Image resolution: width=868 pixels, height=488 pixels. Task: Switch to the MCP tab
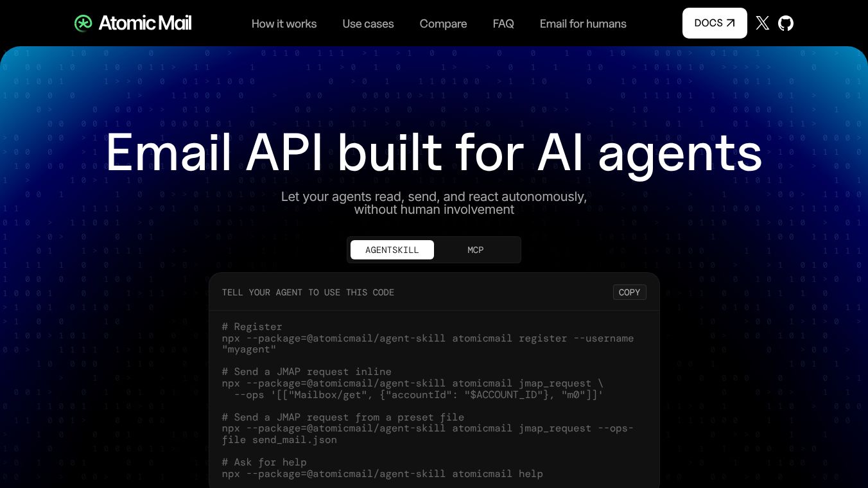pos(476,250)
